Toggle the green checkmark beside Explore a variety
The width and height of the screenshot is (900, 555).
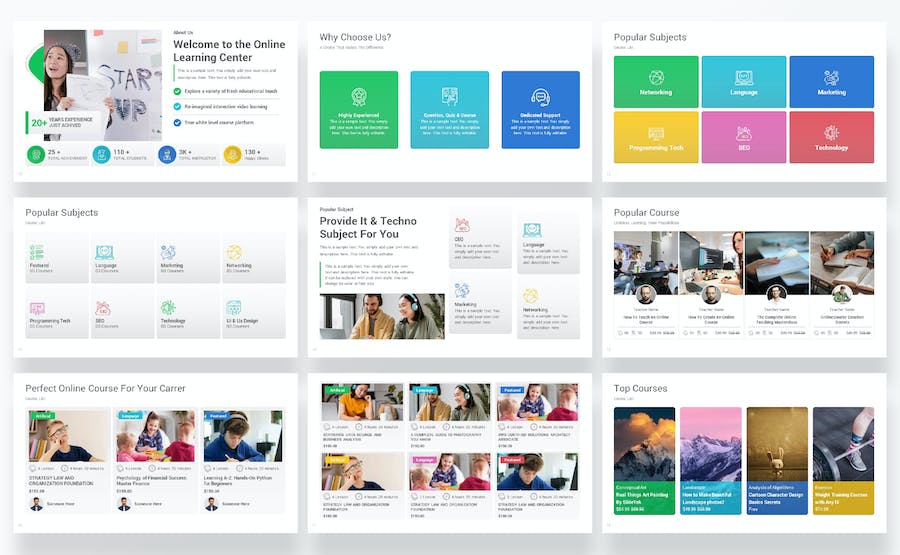(x=177, y=90)
